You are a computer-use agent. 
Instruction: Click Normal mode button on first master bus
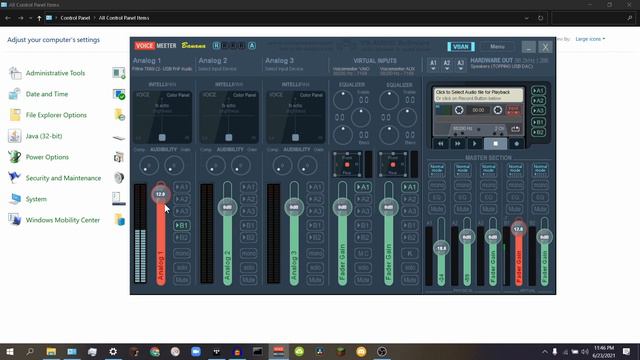coord(437,169)
